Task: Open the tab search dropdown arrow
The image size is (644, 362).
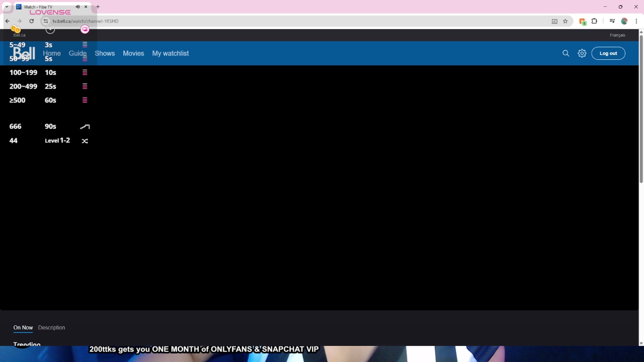Action: click(6, 7)
